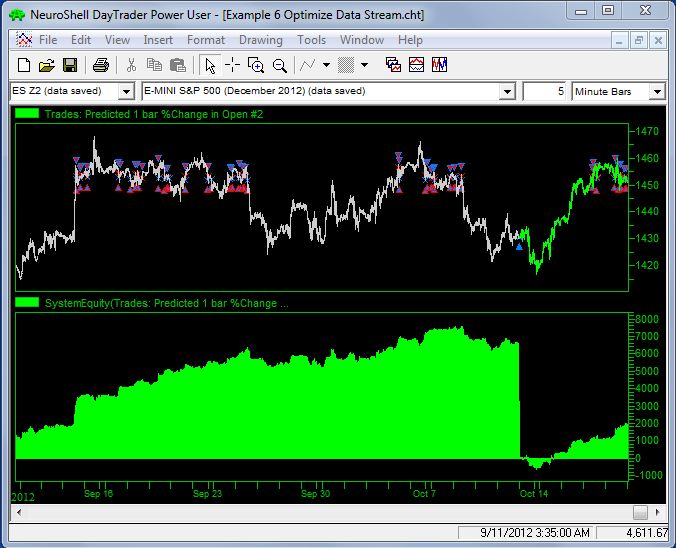Select the arrow pointer tool

point(210,66)
